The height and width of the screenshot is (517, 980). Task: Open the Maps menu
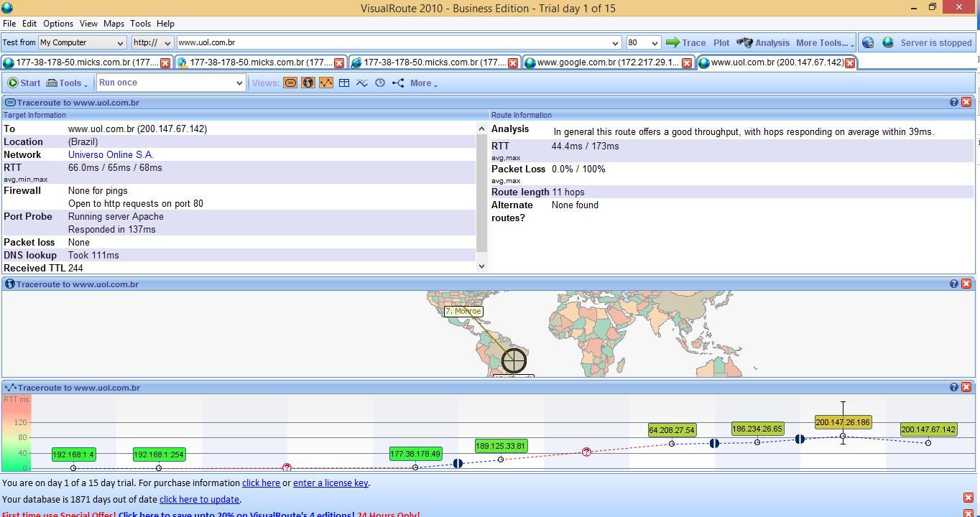[x=114, y=24]
